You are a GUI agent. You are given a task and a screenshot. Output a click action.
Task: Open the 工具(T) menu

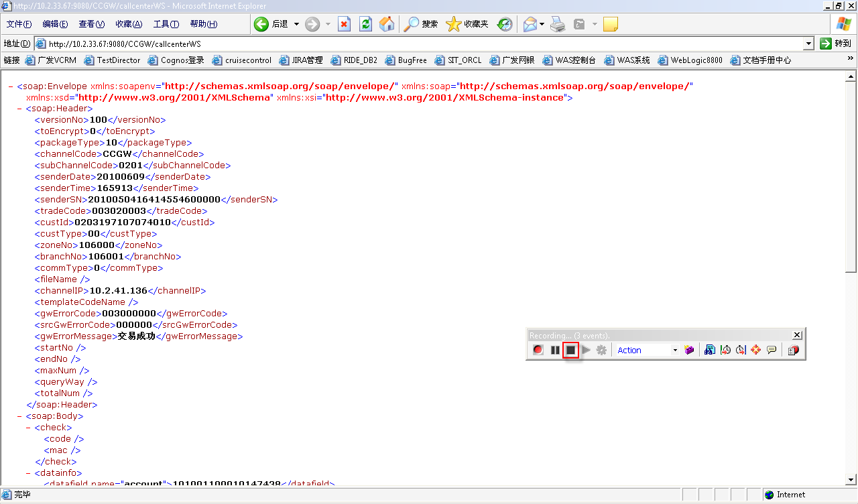[166, 24]
